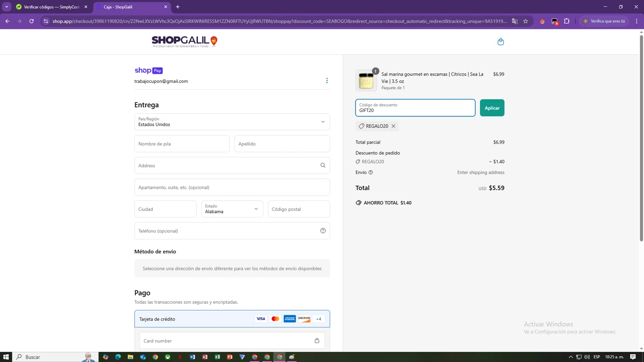
Task: Open tab search dropdown arrow
Action: [x=6, y=7]
